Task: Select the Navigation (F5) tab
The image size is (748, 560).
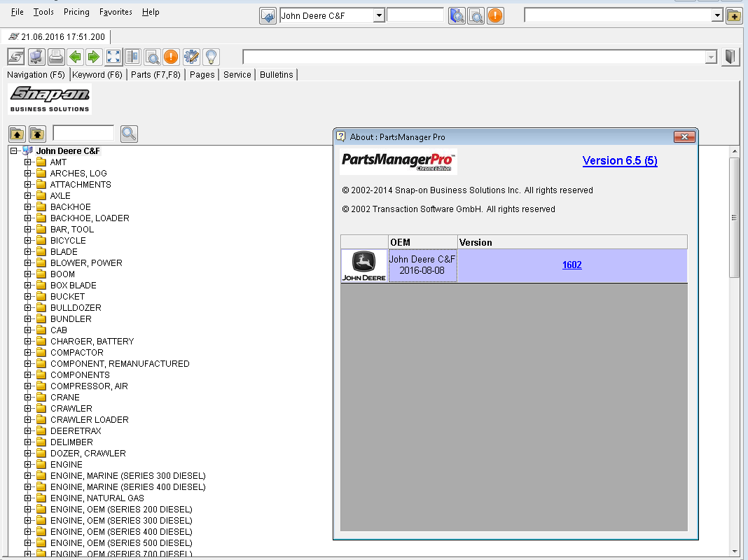Action: pyautogui.click(x=36, y=74)
